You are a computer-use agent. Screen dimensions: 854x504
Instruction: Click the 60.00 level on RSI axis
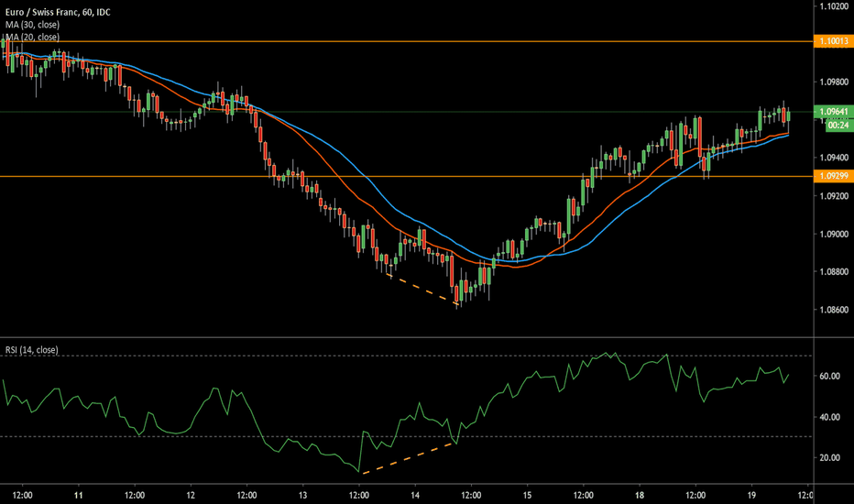(x=830, y=377)
